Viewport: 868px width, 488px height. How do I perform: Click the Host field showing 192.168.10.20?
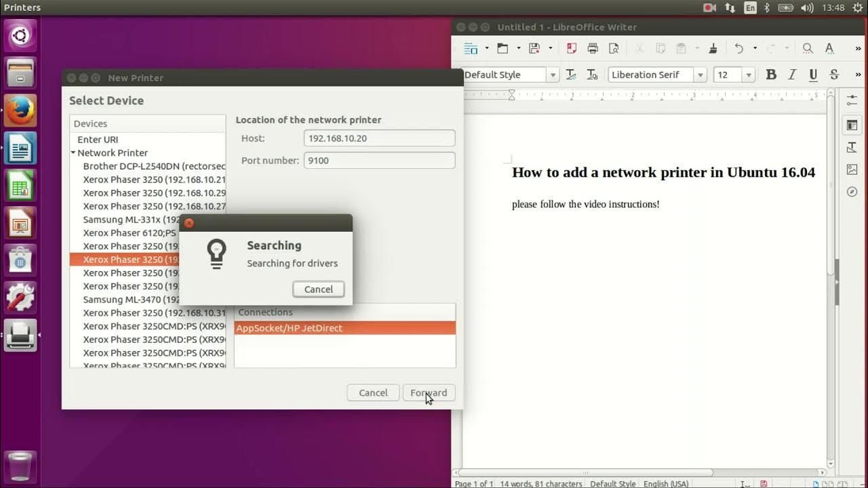[x=379, y=138]
